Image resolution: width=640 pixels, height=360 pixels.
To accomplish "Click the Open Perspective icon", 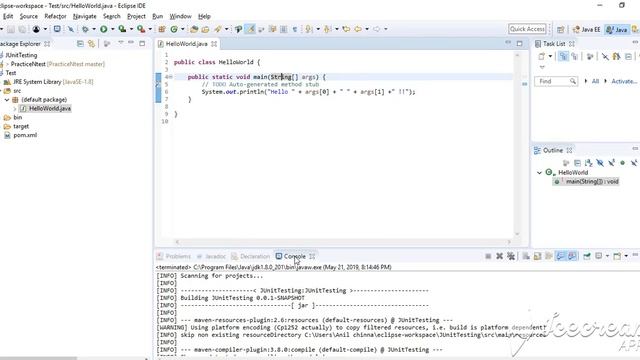I will pyautogui.click(x=560, y=29).
